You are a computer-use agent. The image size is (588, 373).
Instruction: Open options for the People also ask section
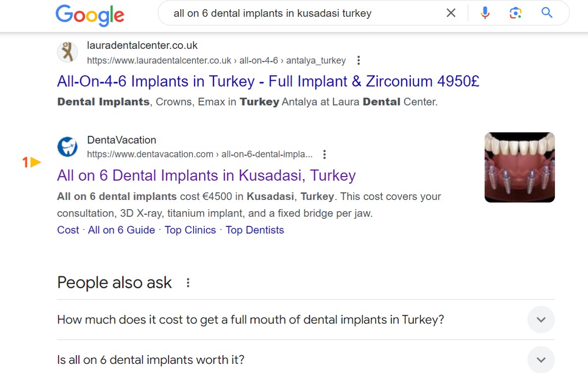coord(188,283)
